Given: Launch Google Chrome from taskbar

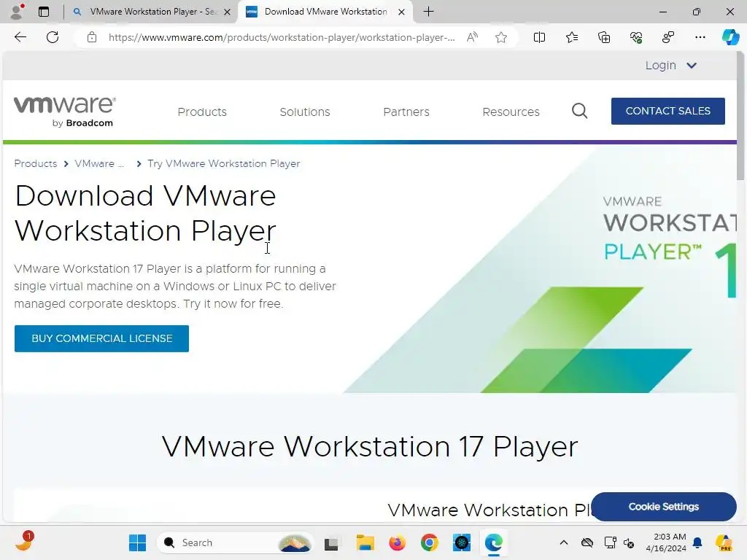Looking at the screenshot, I should point(429,542).
